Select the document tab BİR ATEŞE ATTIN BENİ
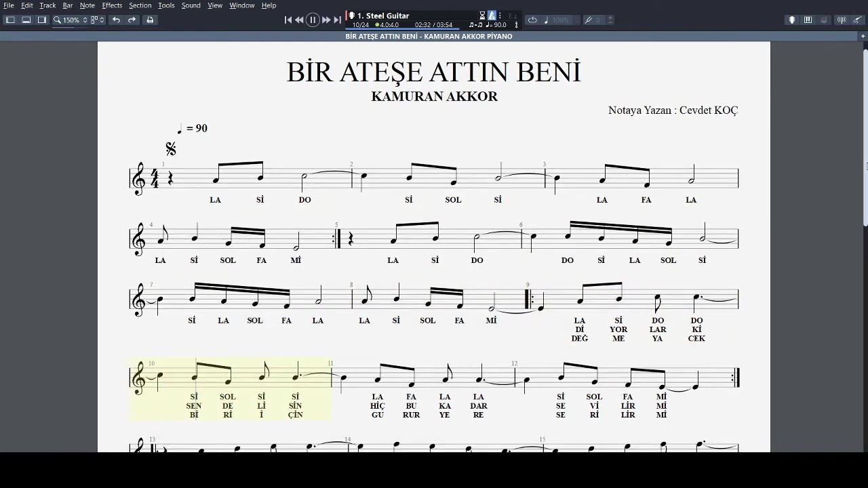 (x=429, y=37)
